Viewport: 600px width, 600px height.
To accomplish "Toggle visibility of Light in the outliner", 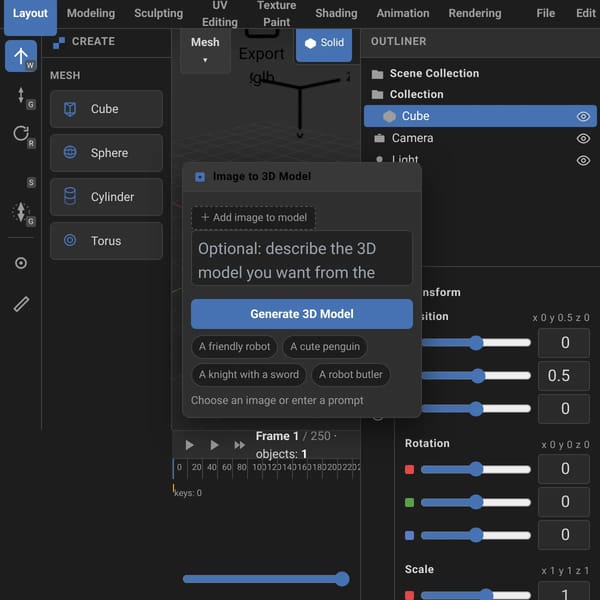I will 583,161.
